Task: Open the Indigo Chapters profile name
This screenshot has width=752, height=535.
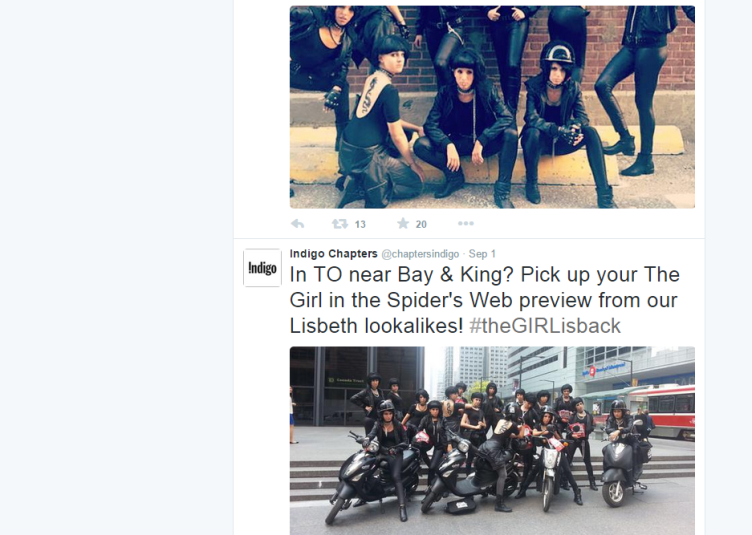Action: (333, 254)
